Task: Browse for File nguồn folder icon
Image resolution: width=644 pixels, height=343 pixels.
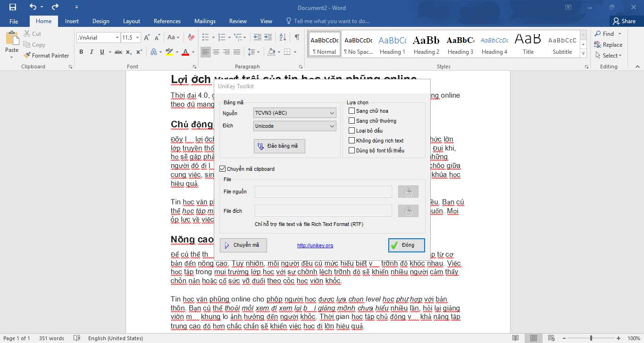Action: (x=408, y=192)
